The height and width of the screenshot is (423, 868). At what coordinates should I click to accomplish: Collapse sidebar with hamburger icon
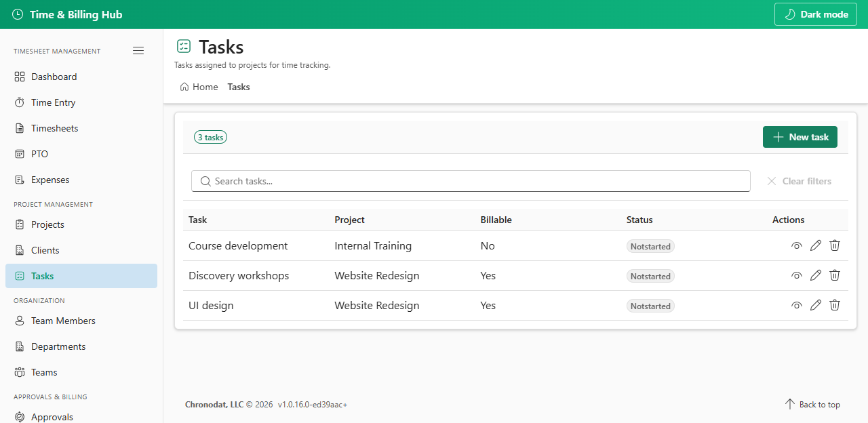pyautogui.click(x=138, y=51)
